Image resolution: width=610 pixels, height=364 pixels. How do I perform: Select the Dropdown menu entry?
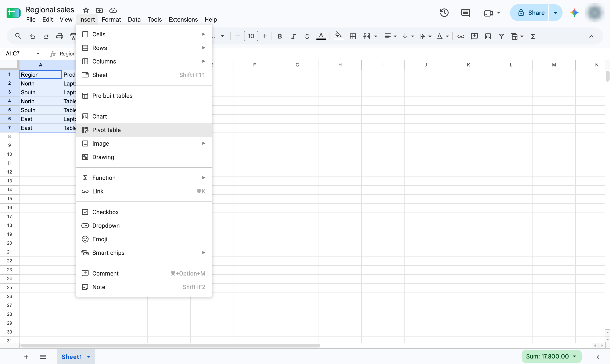pos(144,225)
